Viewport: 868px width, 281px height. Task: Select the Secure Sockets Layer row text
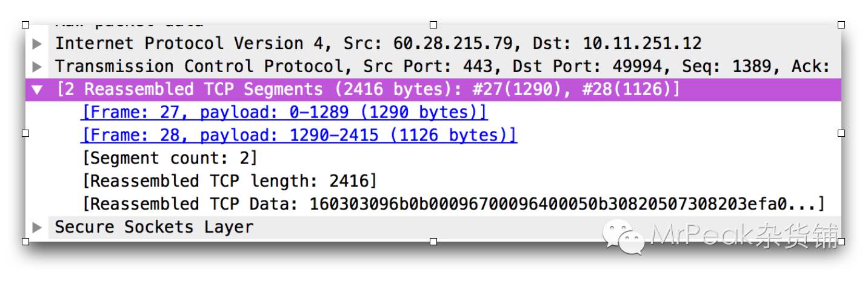tap(154, 227)
